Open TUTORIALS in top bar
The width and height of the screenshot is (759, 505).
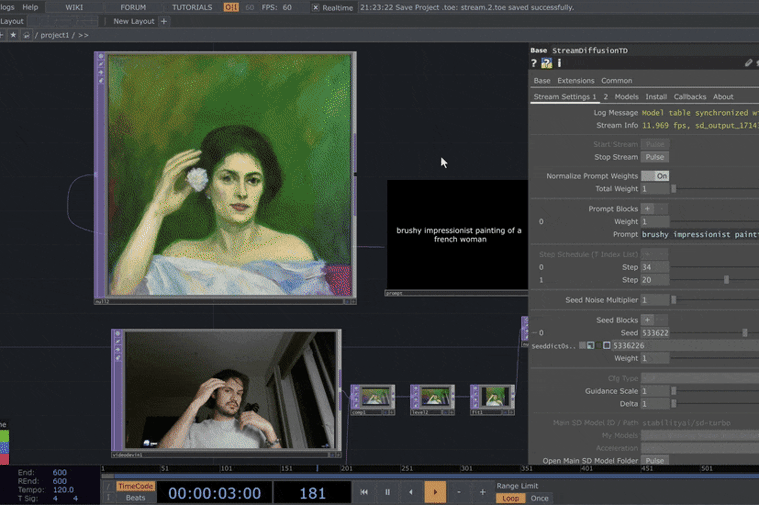pos(192,7)
